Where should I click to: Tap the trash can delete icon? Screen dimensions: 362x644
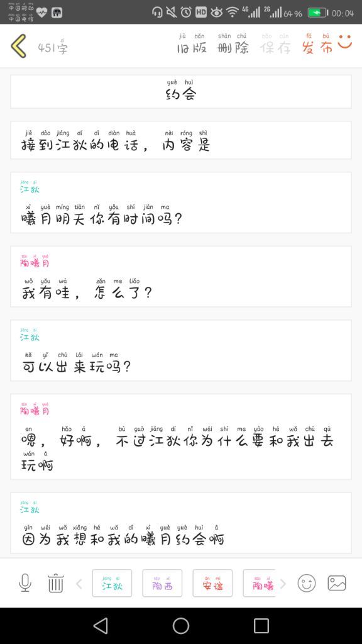(x=55, y=583)
